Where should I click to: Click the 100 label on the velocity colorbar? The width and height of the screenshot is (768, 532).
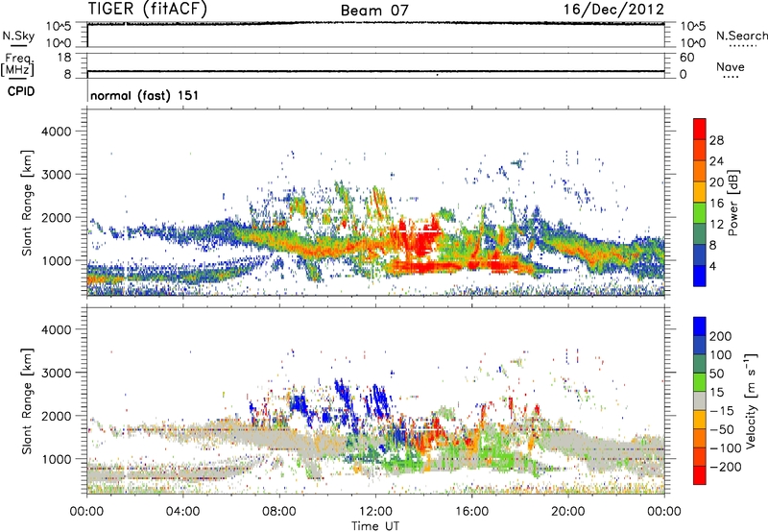coord(721,355)
